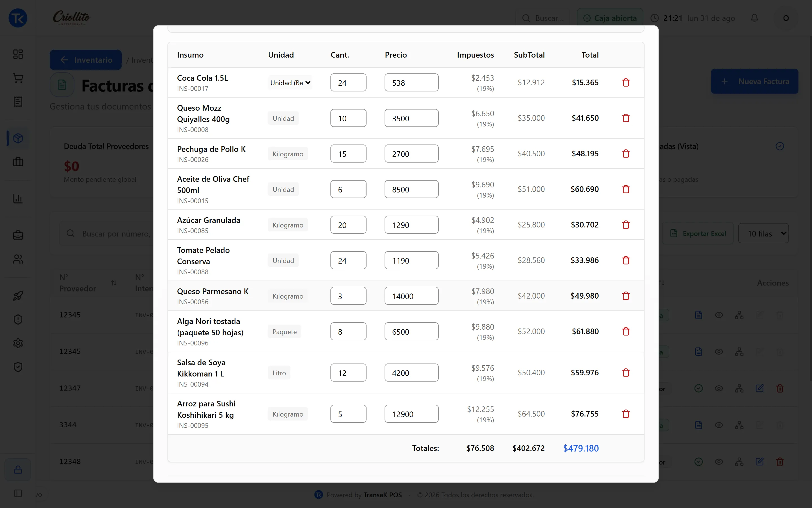
Task: Click the Unidad column header
Action: pyautogui.click(x=281, y=55)
